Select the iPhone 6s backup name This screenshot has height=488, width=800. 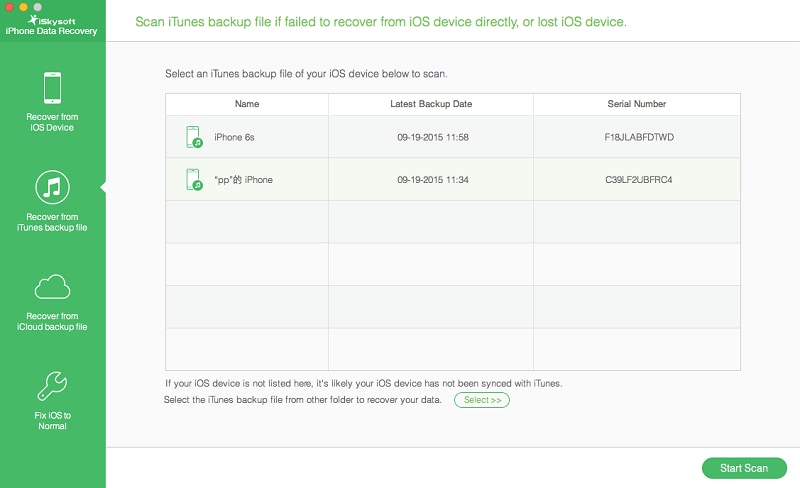234,137
